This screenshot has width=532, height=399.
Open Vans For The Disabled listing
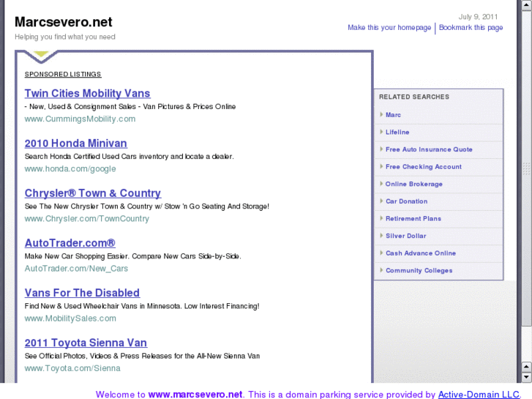[x=82, y=293]
